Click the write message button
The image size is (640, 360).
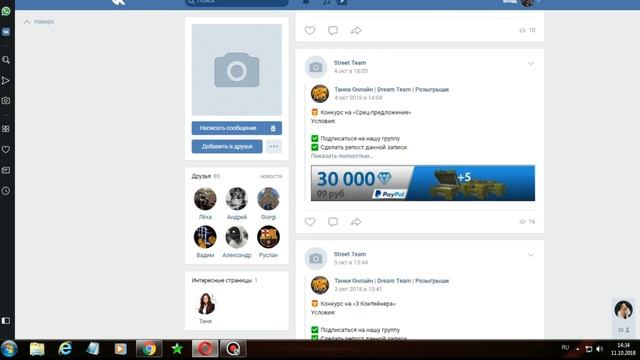(228, 128)
